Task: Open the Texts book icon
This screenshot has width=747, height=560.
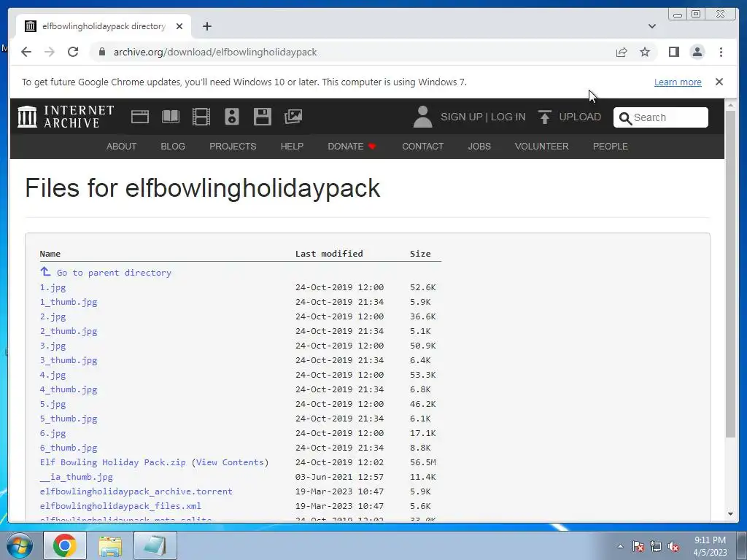Action: tap(171, 117)
